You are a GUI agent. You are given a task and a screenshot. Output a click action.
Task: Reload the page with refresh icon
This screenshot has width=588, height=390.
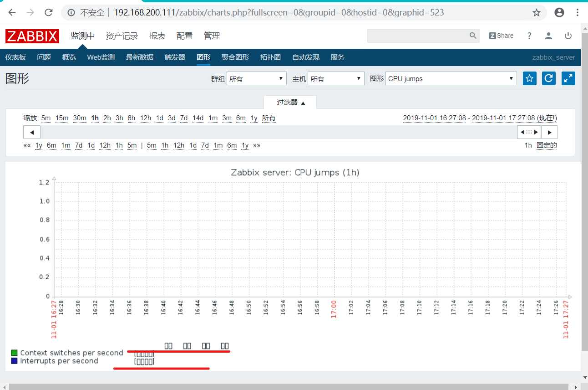(49, 13)
